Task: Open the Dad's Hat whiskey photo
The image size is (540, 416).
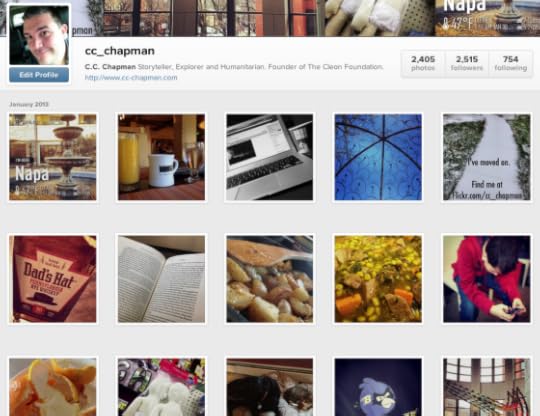Action: coord(53,279)
